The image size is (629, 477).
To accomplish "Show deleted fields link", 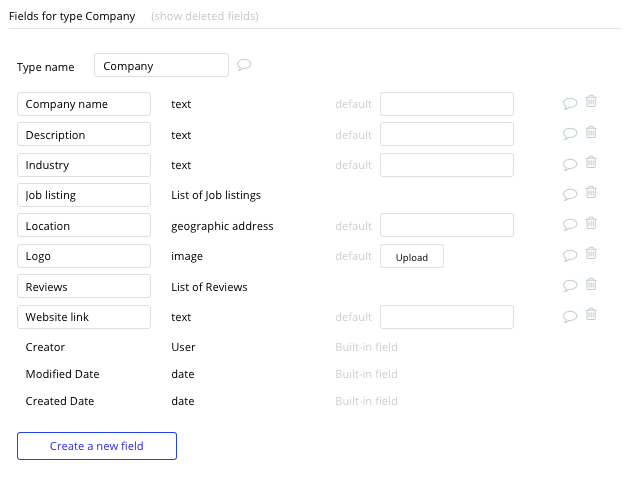I will [205, 16].
